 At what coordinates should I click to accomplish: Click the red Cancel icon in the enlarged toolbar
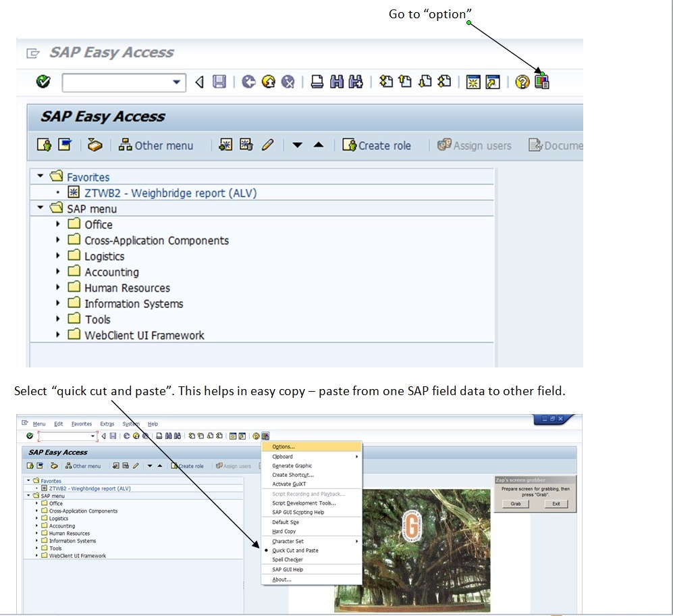(x=288, y=82)
